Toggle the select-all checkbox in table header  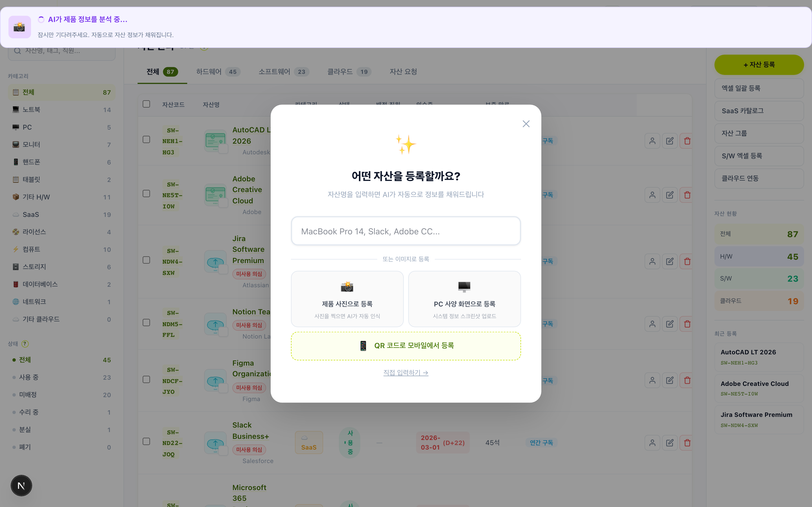click(146, 104)
